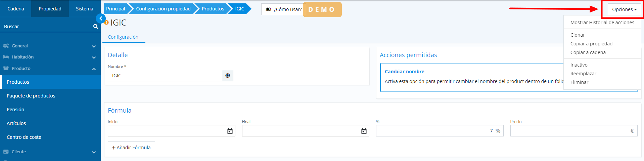Collapse the Producto sidebar section
The width and height of the screenshot is (644, 161).
tap(94, 69)
